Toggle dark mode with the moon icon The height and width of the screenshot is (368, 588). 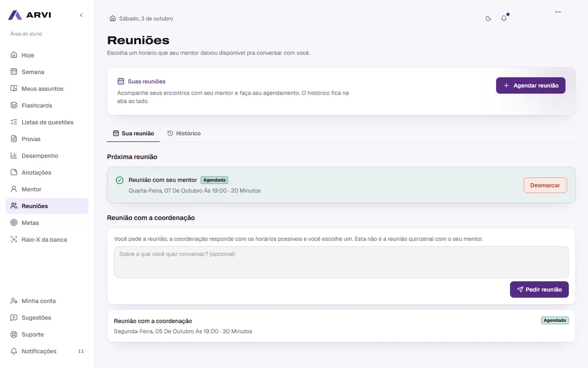[488, 19]
